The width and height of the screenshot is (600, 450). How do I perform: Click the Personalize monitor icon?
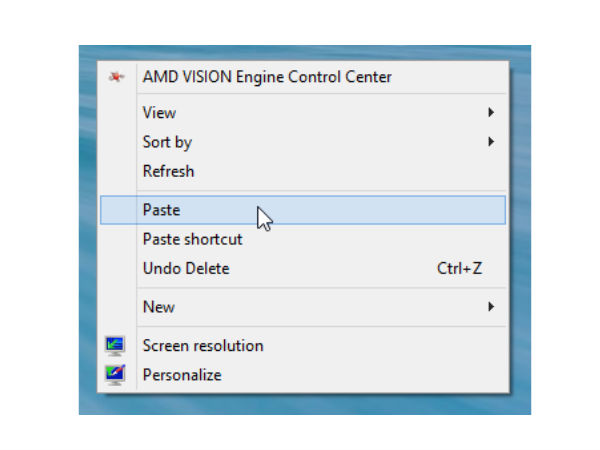click(x=116, y=375)
